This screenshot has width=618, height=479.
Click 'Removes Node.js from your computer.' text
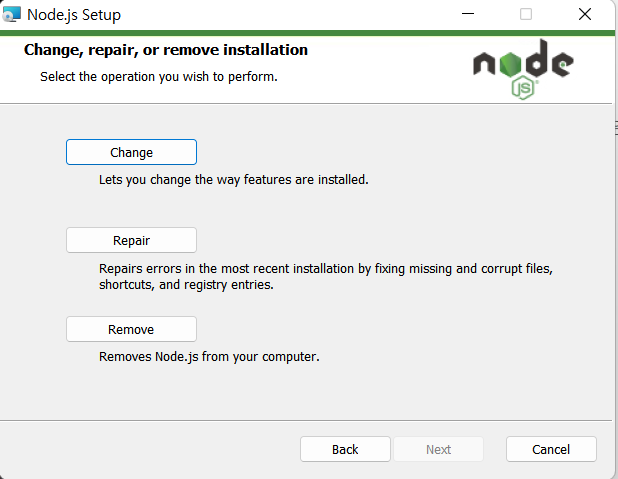click(x=209, y=357)
